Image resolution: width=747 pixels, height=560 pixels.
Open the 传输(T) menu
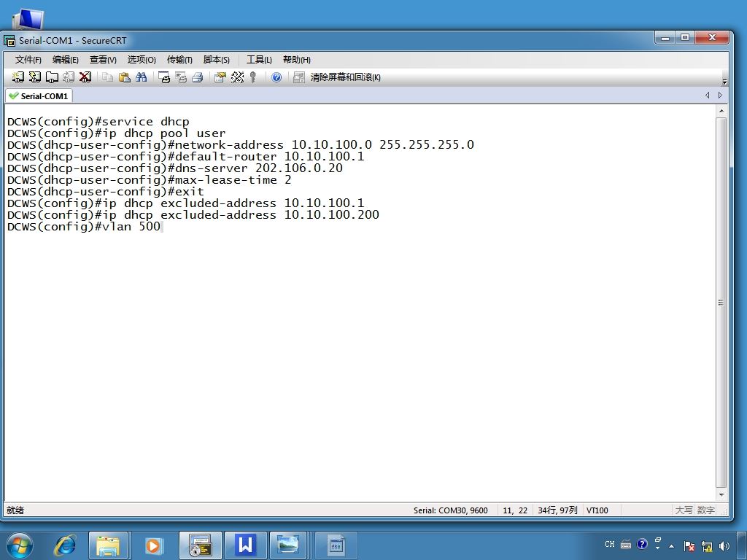pos(179,60)
